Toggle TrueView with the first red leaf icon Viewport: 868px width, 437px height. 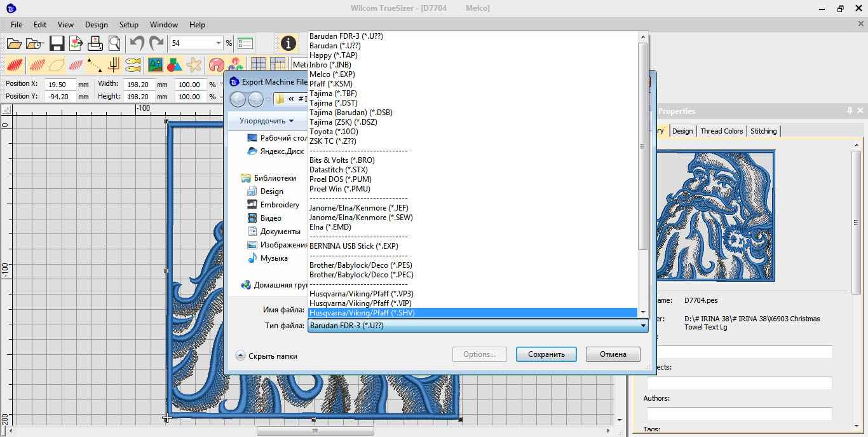click(15, 65)
